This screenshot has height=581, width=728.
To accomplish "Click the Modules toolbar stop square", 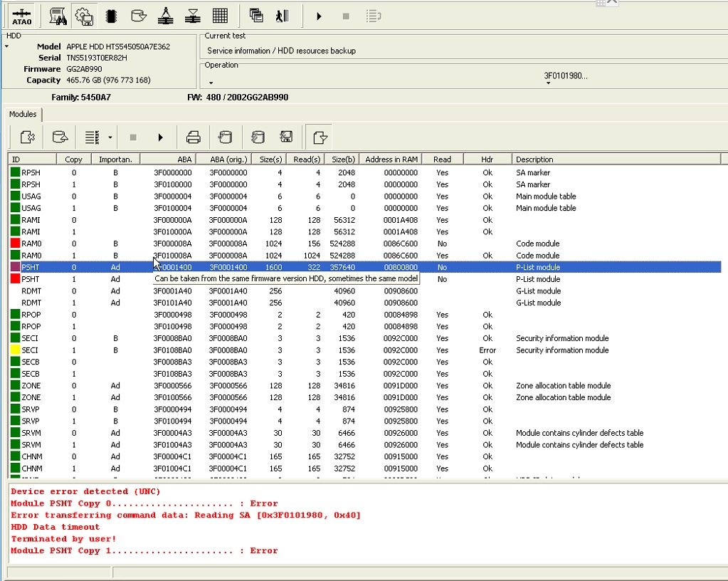I will click(x=133, y=137).
